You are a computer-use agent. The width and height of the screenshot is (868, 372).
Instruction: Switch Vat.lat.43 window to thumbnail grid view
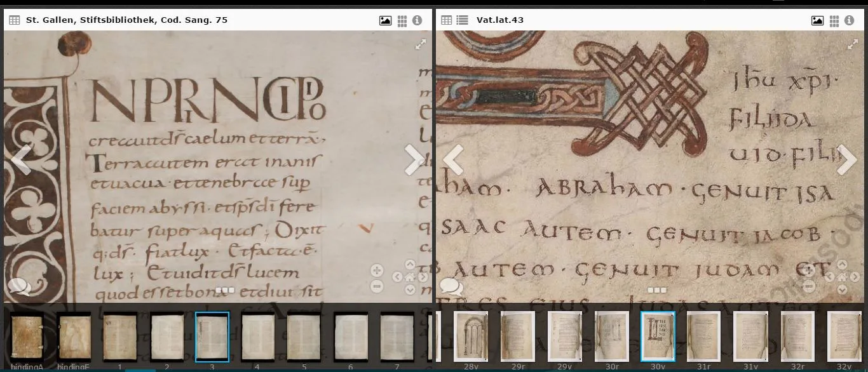click(834, 21)
